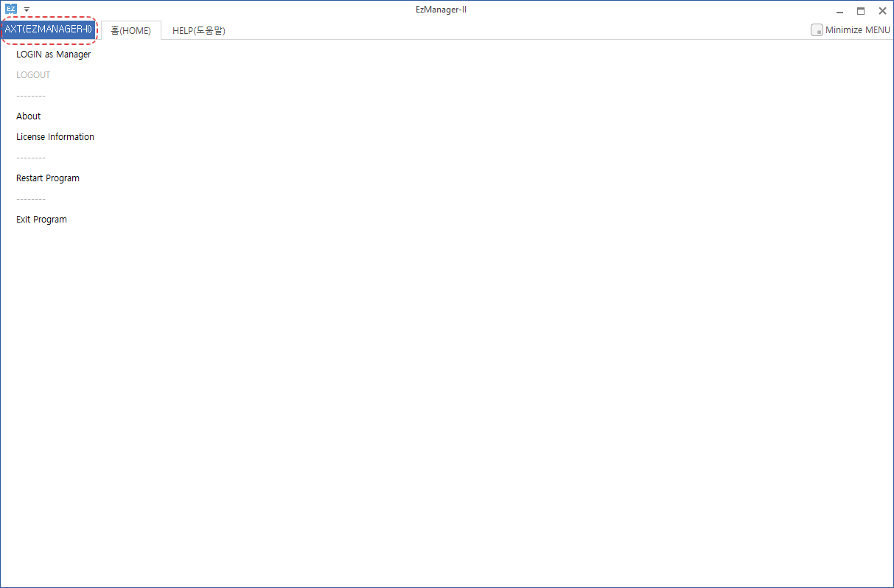Open License Information
The width and height of the screenshot is (894, 588).
55,137
